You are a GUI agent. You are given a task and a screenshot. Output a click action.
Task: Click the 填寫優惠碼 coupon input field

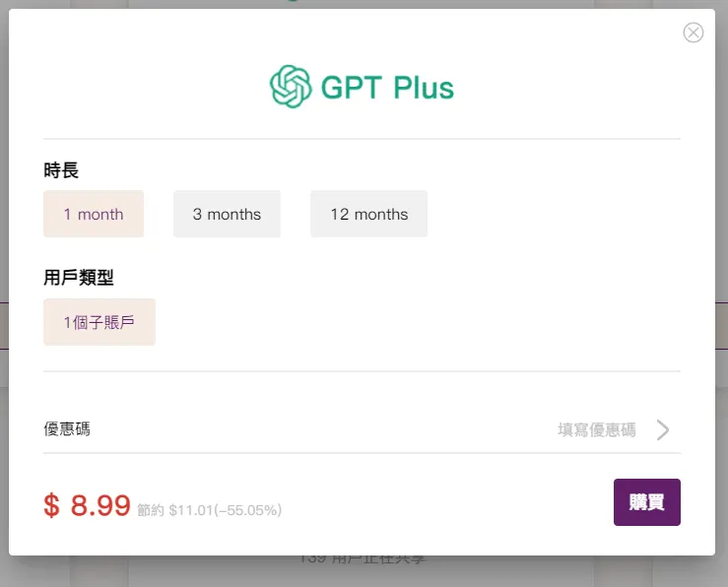tap(597, 429)
